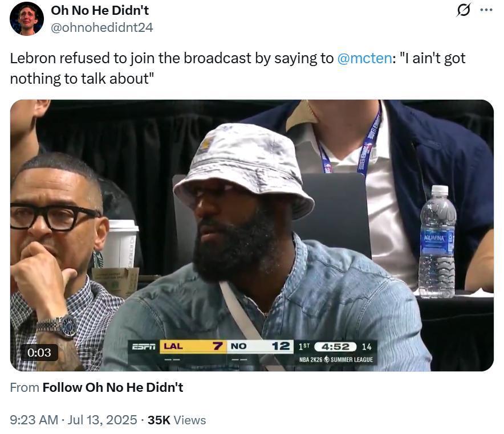The height and width of the screenshot is (434, 504).
Task: Click the white coffee cup in the video
Action: [x=120, y=244]
